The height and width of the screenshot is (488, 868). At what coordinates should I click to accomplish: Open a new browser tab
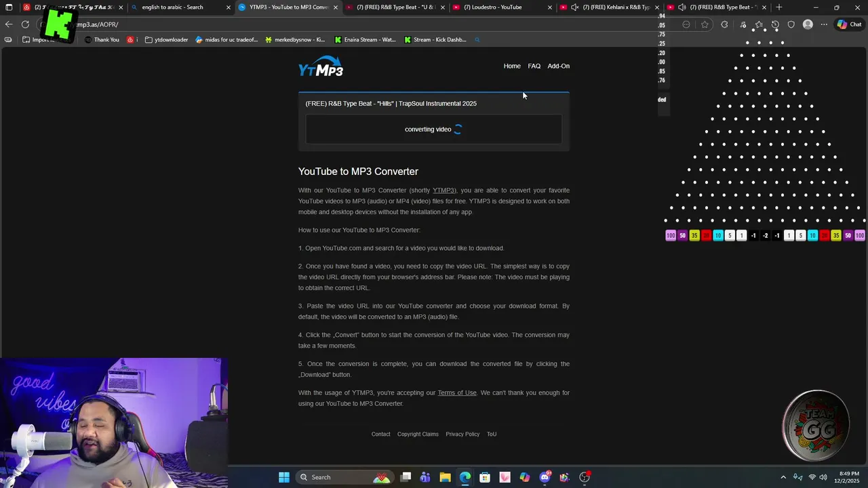779,7
